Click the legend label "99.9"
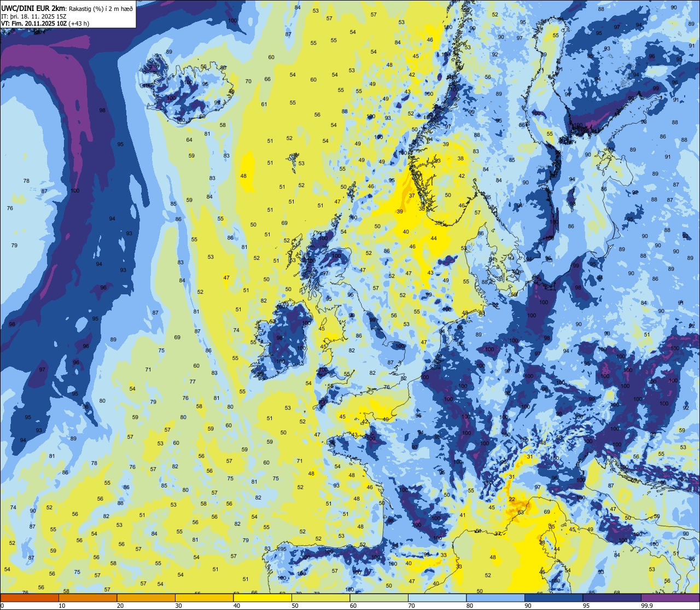 pyautogui.click(x=647, y=606)
